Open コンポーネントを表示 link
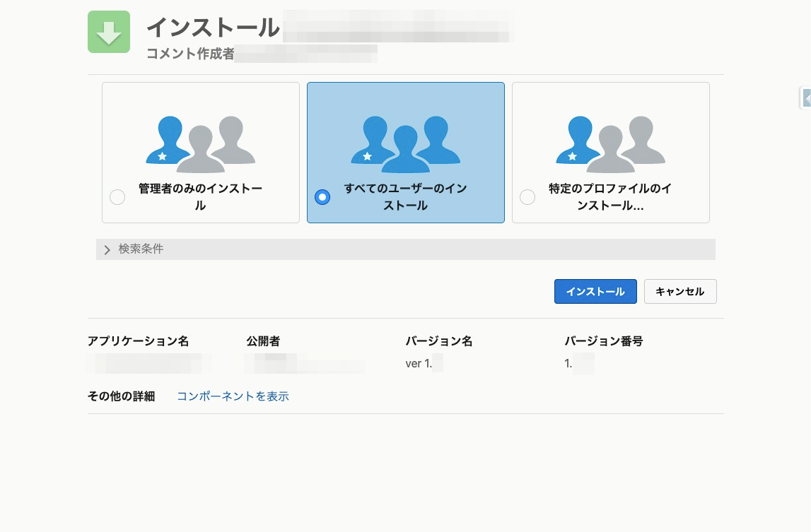The height and width of the screenshot is (532, 811). coord(233,396)
